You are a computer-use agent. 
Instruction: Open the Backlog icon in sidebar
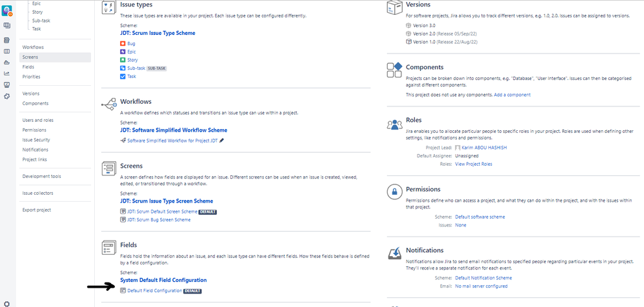6,40
